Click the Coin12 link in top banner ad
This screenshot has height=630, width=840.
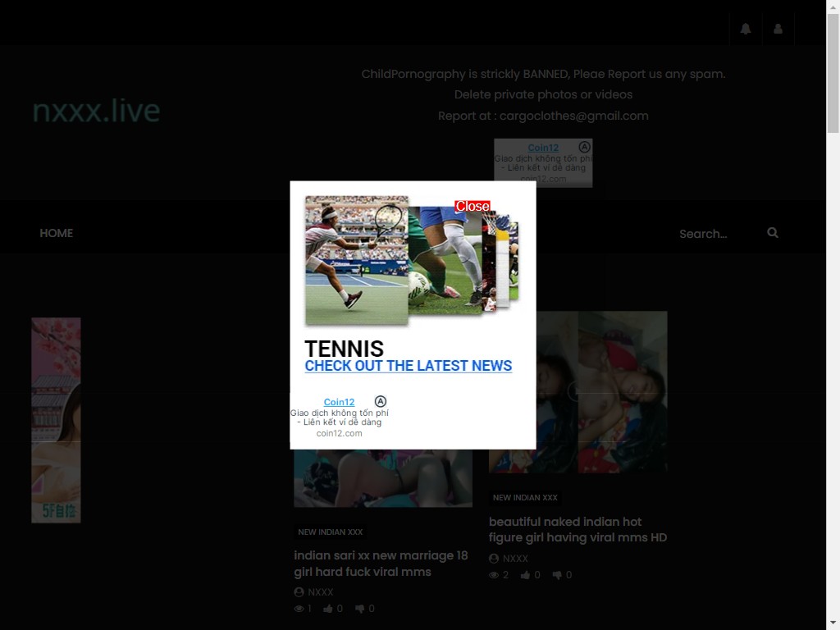pos(542,148)
